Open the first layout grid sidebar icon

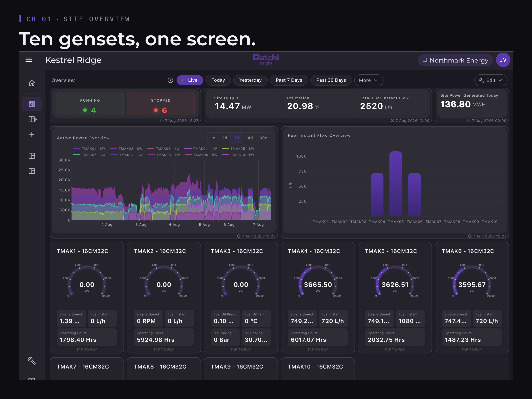(32, 156)
